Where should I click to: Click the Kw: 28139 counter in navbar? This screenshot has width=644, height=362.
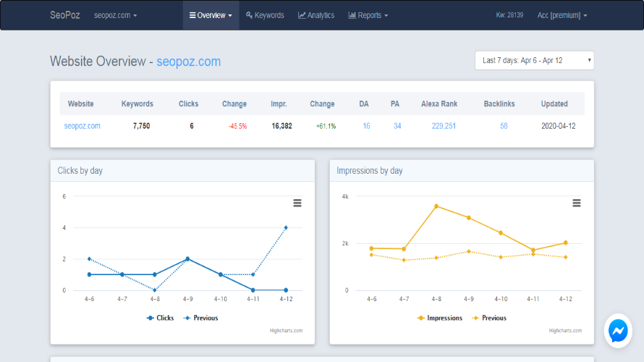509,15
